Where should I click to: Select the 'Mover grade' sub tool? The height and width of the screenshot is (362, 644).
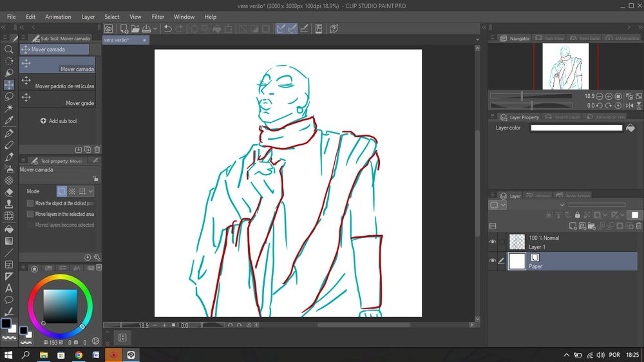pyautogui.click(x=58, y=99)
